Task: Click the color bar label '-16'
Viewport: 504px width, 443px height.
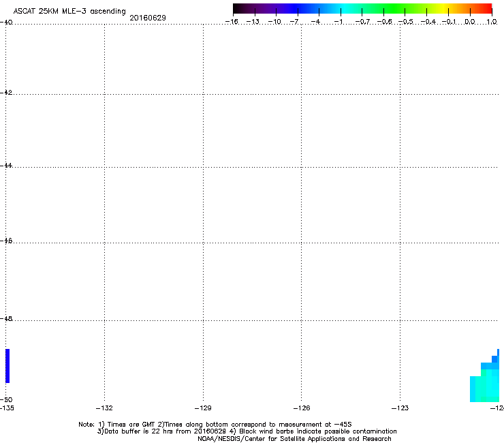Action: pos(232,22)
